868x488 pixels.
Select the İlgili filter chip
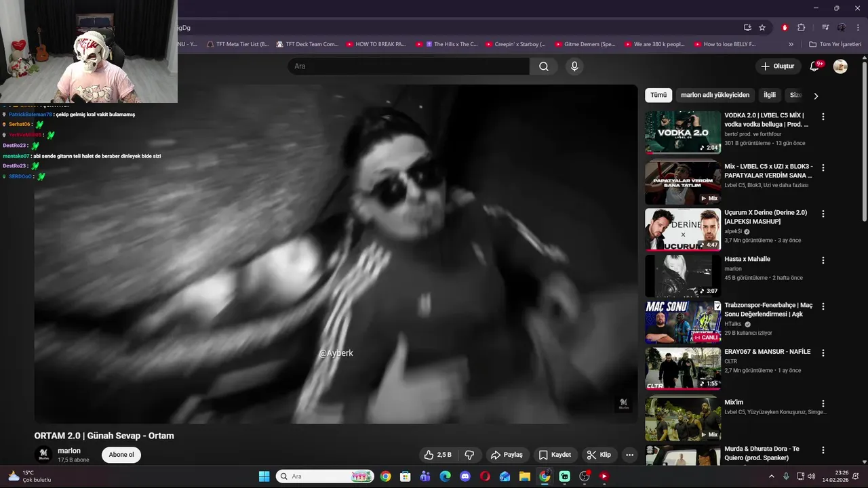click(x=770, y=96)
